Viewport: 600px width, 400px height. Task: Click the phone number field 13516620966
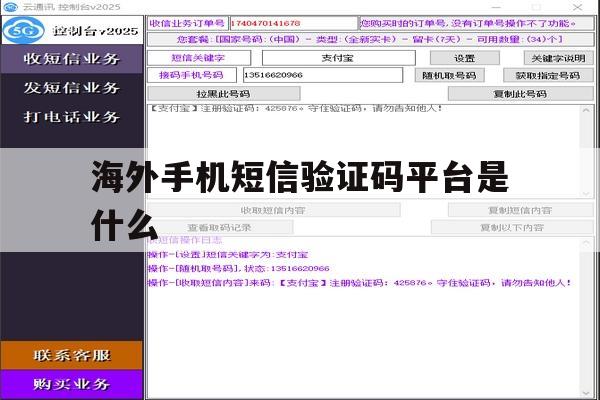click(323, 75)
